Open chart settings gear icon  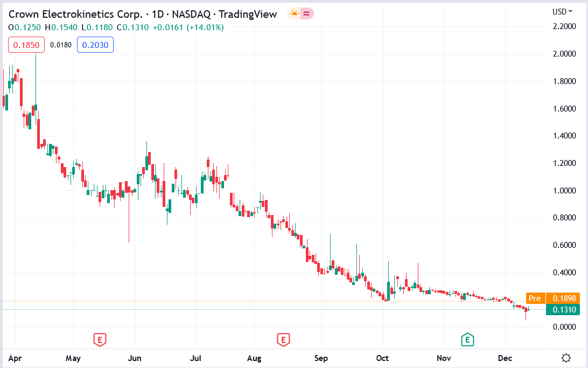click(566, 358)
